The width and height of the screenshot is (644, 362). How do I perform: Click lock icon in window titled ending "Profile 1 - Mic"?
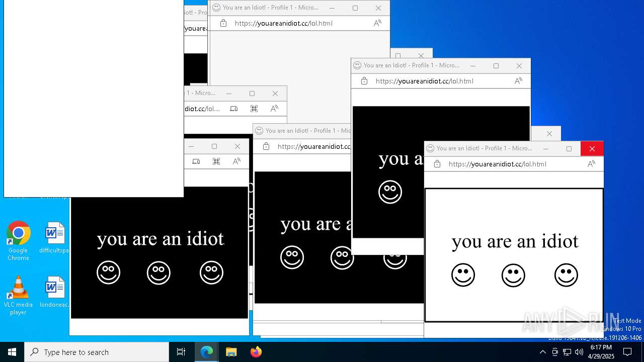pyautogui.click(x=266, y=146)
